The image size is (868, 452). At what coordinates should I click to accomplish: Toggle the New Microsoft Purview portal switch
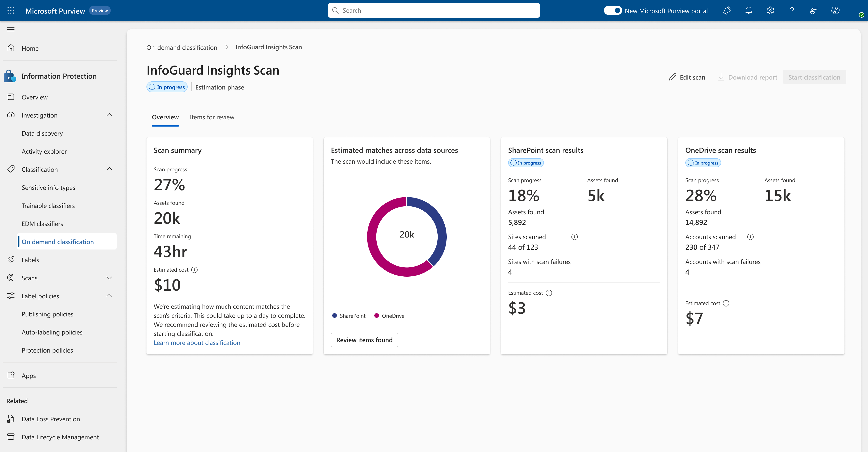613,10
